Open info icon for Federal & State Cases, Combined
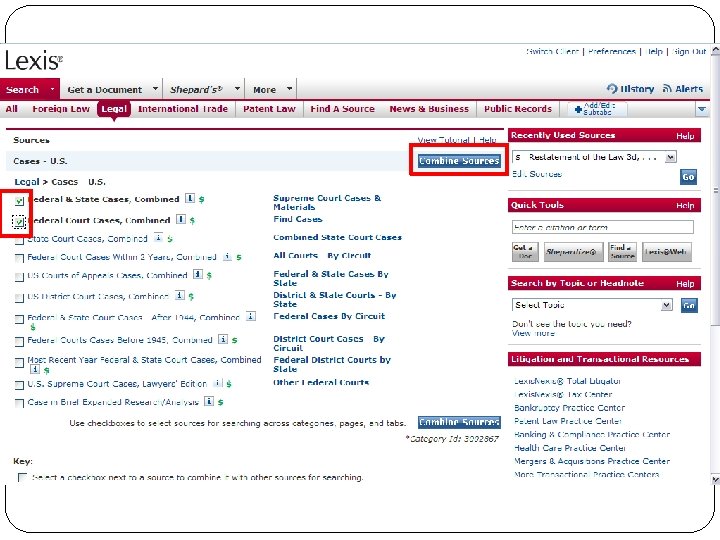This screenshot has width=720, height=540. coord(190,198)
